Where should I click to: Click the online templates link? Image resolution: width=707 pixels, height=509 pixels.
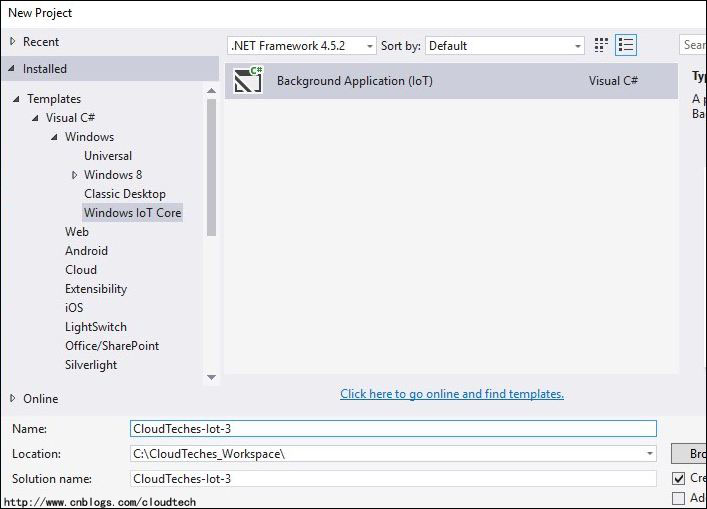(x=452, y=394)
